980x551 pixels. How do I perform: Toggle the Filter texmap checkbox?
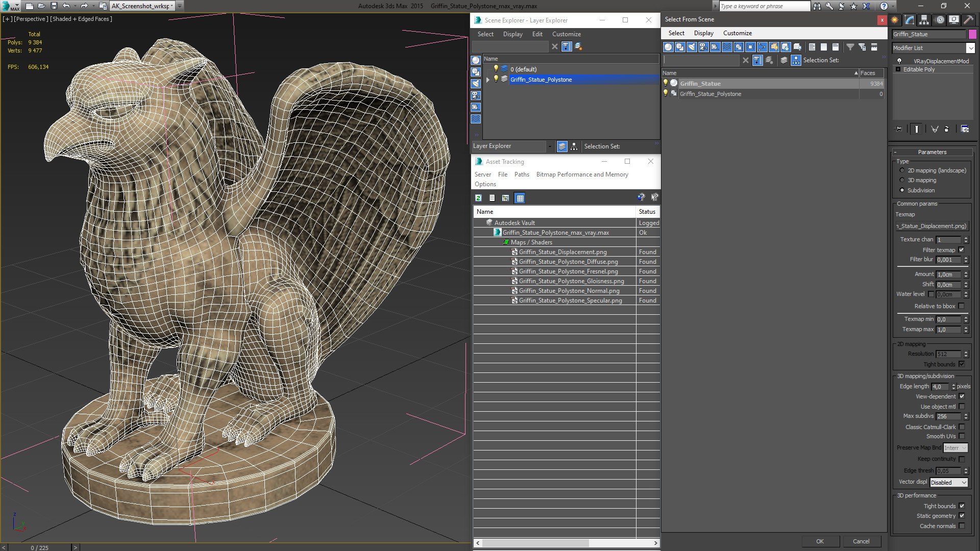(x=962, y=250)
